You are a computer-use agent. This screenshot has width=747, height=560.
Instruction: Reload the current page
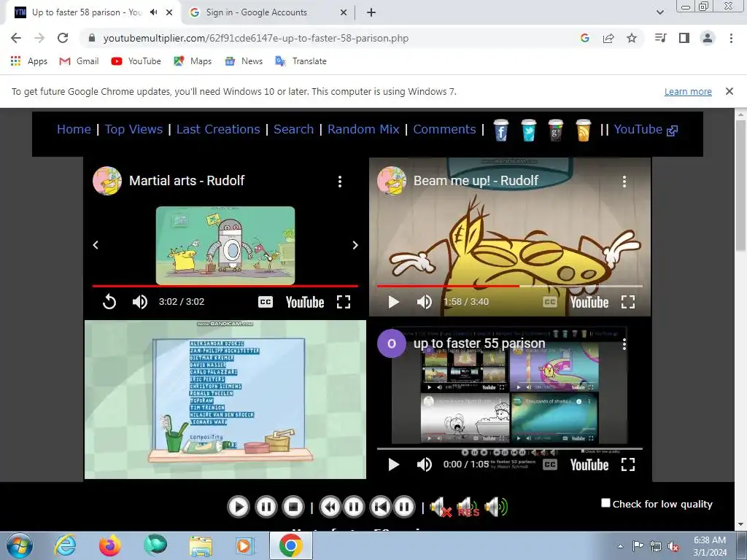pos(63,38)
